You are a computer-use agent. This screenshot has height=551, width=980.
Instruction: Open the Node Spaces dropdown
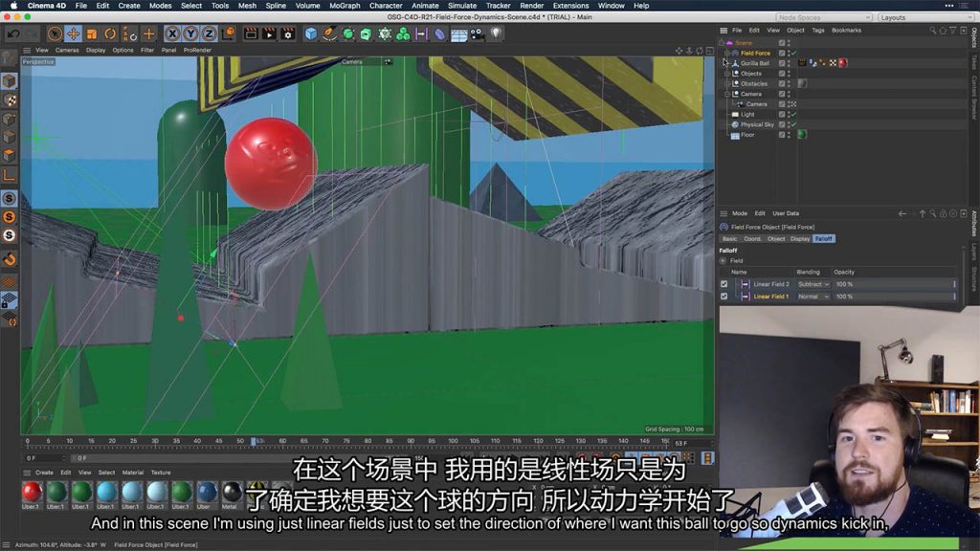(x=824, y=17)
